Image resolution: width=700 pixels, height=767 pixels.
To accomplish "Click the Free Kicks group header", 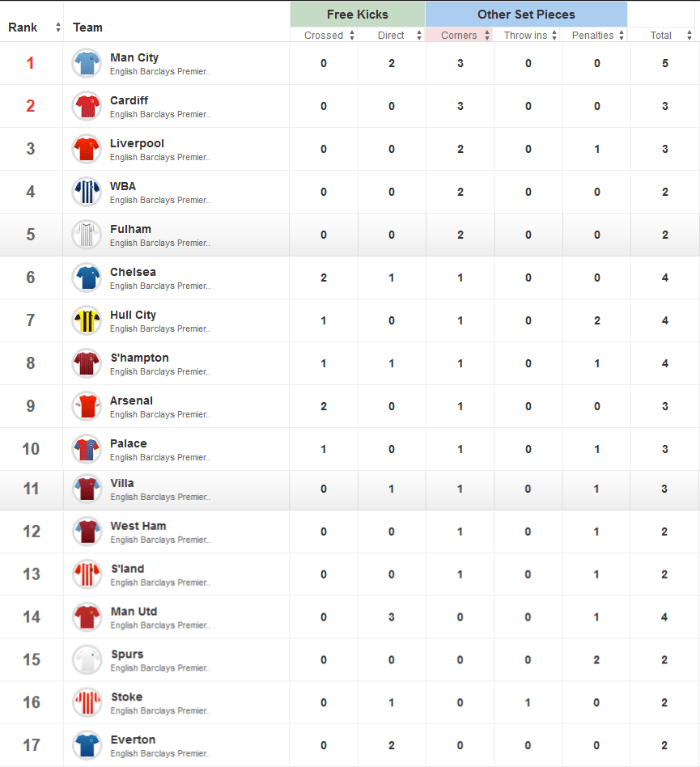I will (x=358, y=15).
